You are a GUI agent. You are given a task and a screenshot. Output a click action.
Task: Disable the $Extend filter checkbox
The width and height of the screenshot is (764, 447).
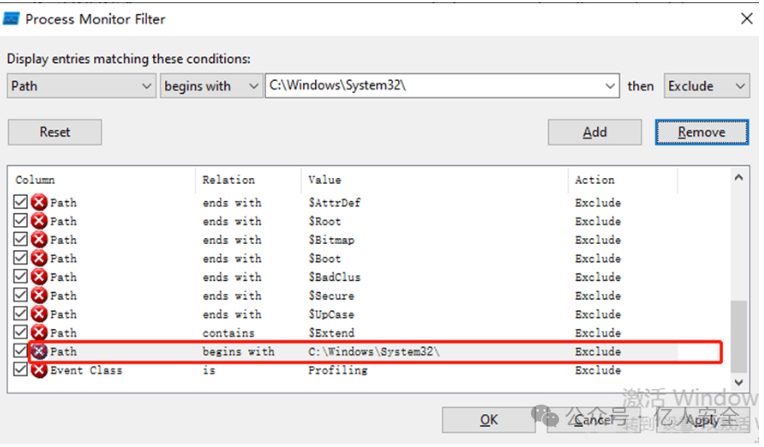21,333
